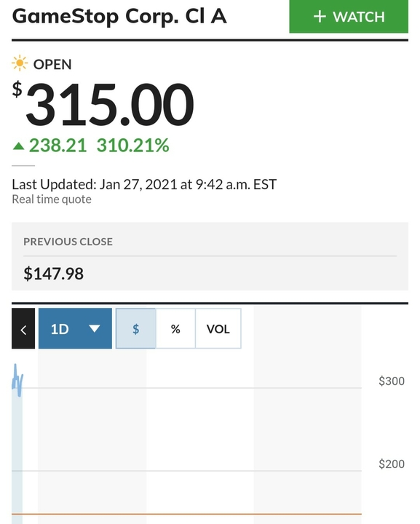Switch chart to percent change view
The width and height of the screenshot is (420, 524).
coord(175,328)
